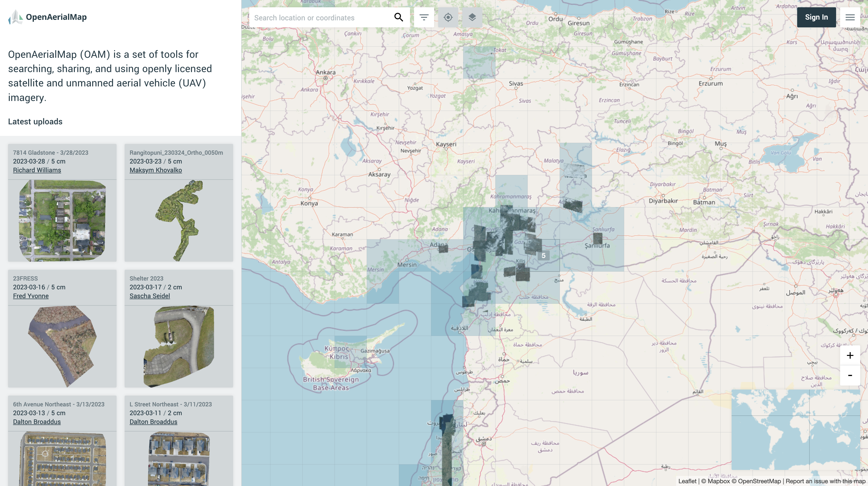This screenshot has height=486, width=868.
Task: Open Fred Yvonne user link
Action: (31, 296)
